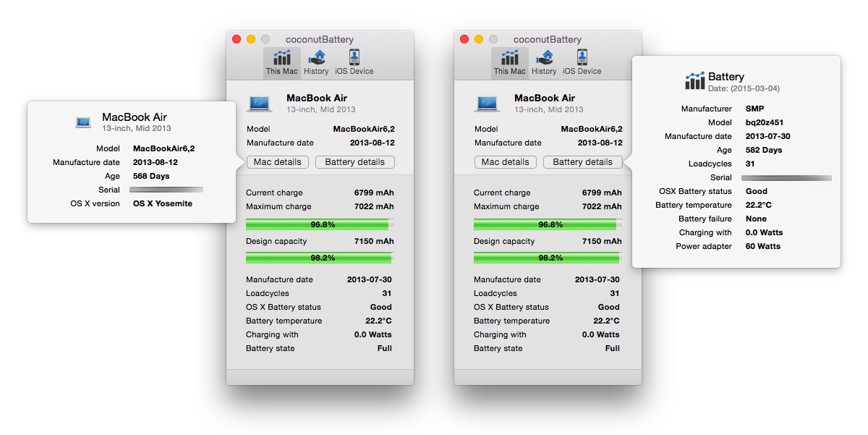Screen dimensions: 868x435
Task: Click MacBook Air laptop icon in left window
Action: 260,104
